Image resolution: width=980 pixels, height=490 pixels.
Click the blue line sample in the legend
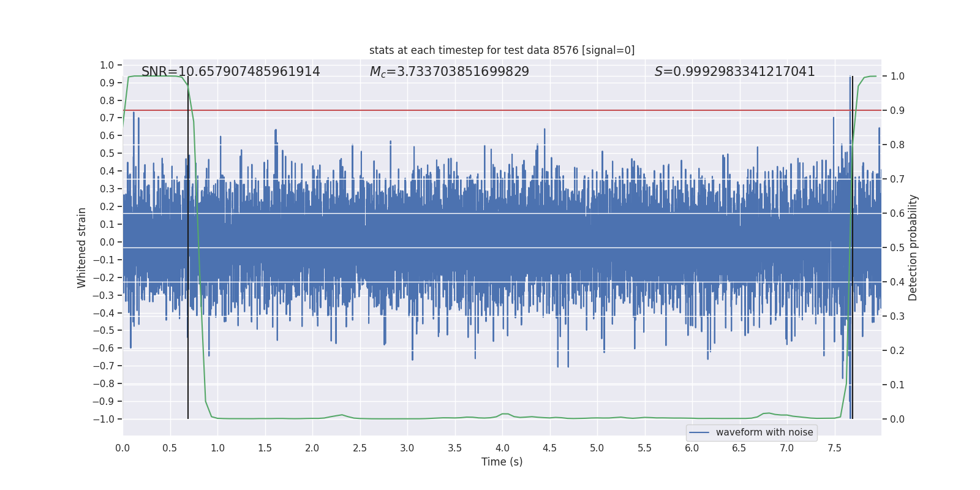(x=699, y=432)
